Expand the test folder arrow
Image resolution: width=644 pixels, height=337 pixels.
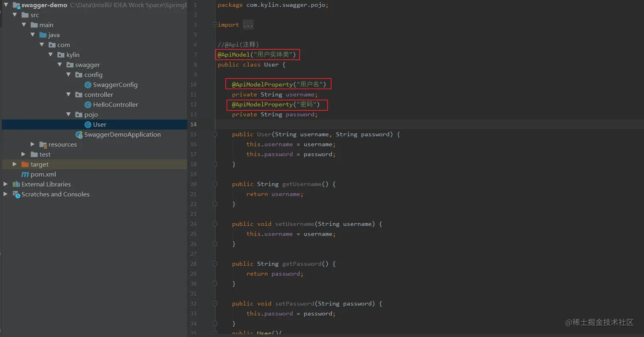pos(24,154)
